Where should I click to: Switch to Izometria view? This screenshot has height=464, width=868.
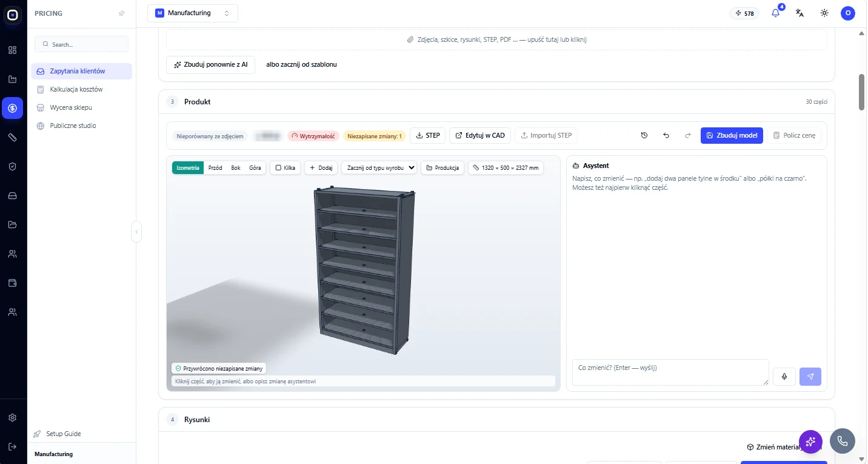(188, 168)
